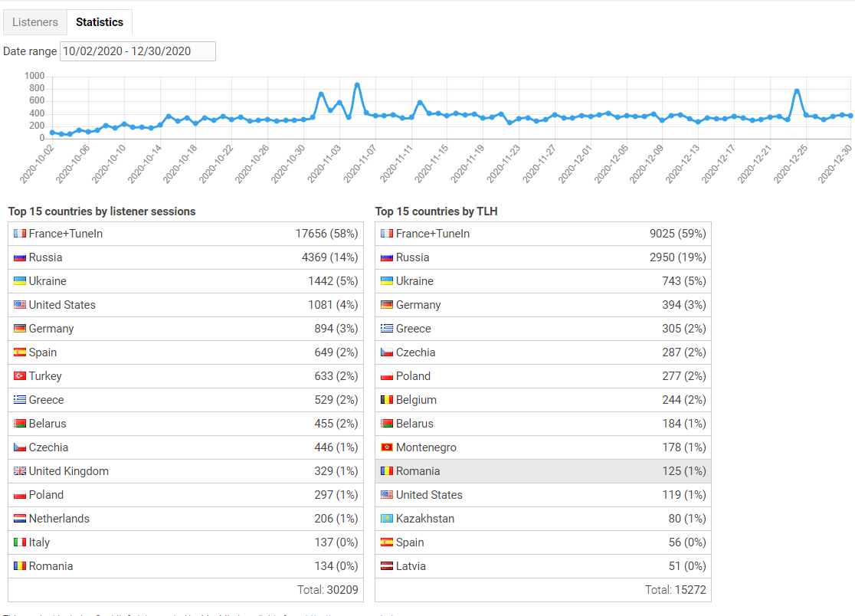The width and height of the screenshot is (855, 616).
Task: Click the Turkey flag icon
Action: point(20,376)
